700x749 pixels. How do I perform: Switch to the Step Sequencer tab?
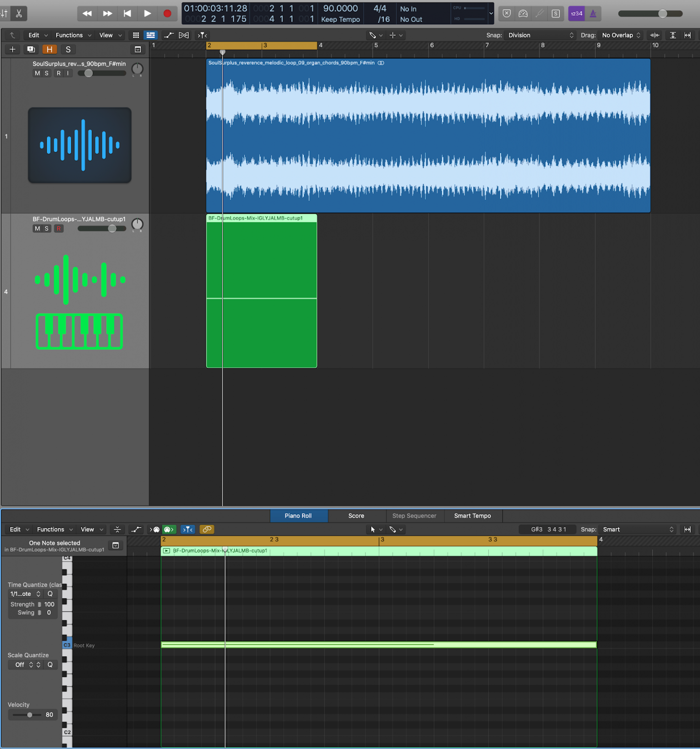(x=414, y=516)
